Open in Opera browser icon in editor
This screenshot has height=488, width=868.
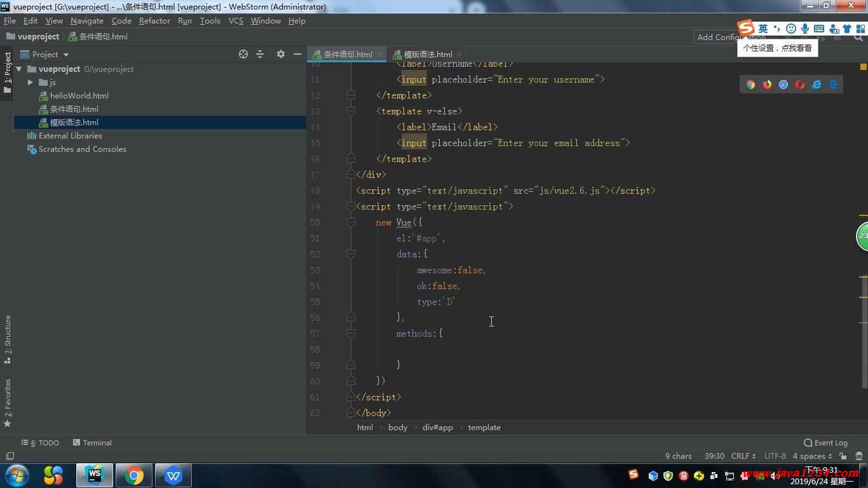(x=800, y=85)
